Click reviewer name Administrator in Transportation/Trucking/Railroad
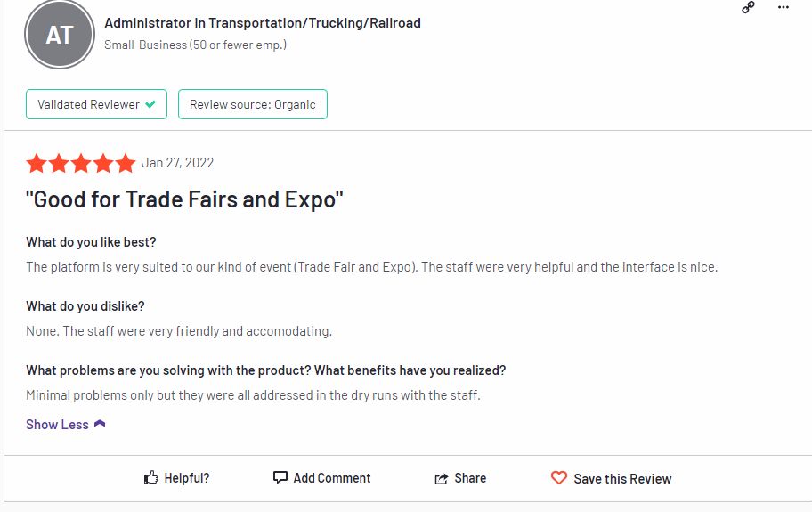 pyautogui.click(x=263, y=23)
